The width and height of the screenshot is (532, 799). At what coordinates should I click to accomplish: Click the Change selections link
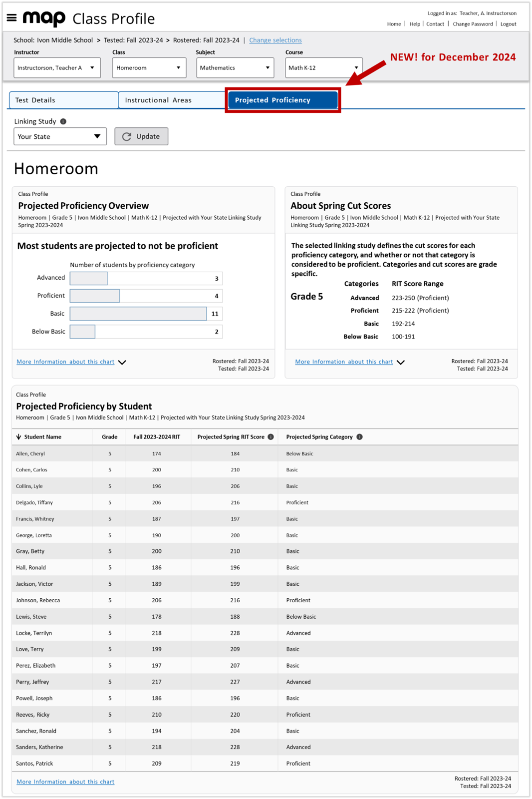coord(275,40)
